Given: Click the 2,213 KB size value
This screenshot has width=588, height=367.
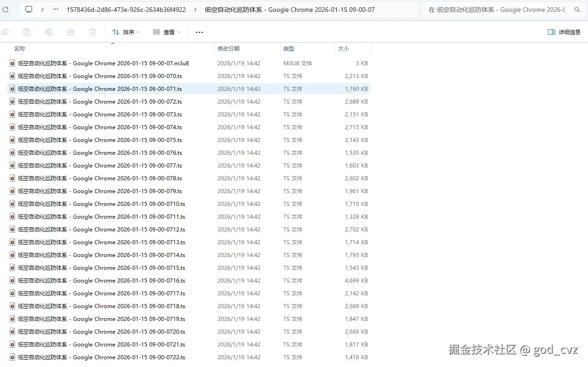Looking at the screenshot, I should [356, 76].
